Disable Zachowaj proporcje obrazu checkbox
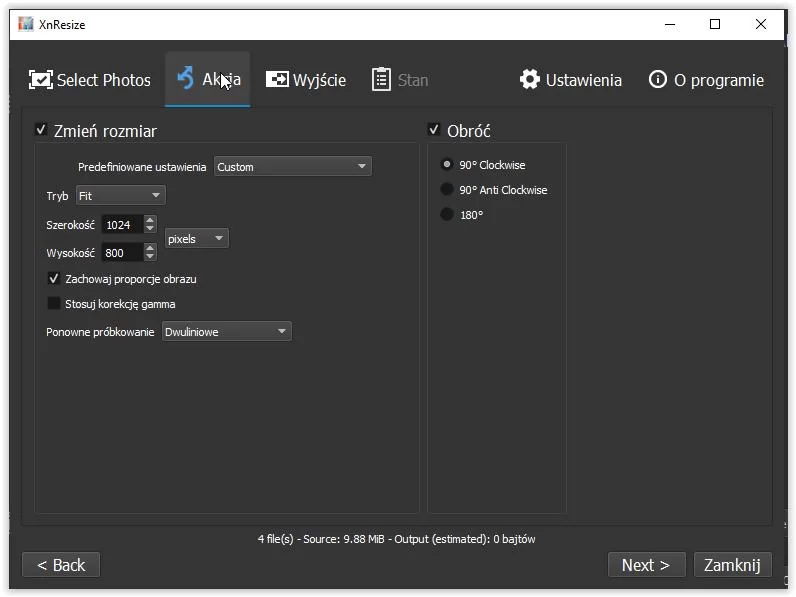Viewport: 796px width, 597px height. tap(54, 279)
